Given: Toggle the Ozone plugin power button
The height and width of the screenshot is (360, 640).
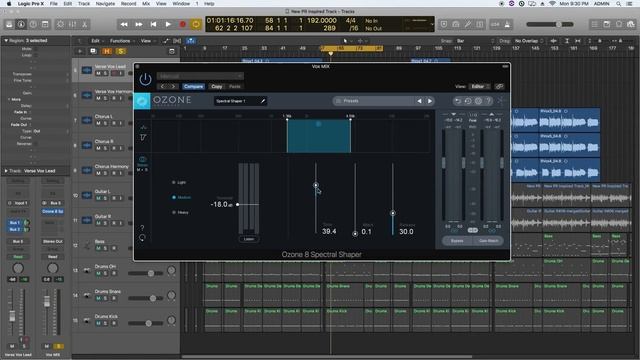Looking at the screenshot, I should click(x=145, y=79).
